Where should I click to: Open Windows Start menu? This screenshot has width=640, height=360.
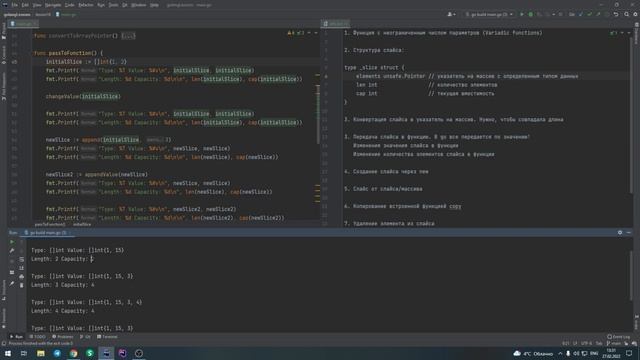click(8, 353)
